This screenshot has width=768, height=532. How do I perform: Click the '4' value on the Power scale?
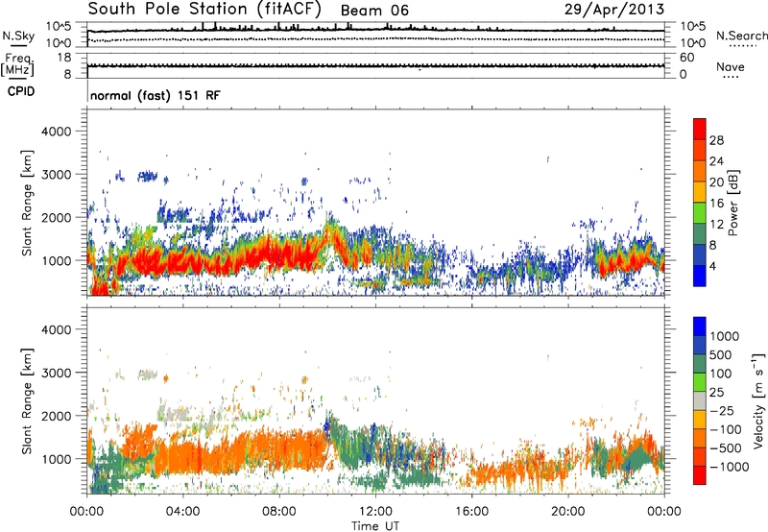713,267
